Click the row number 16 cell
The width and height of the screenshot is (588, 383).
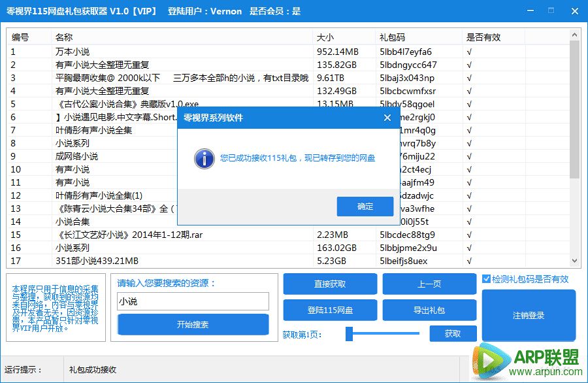pyautogui.click(x=16, y=248)
